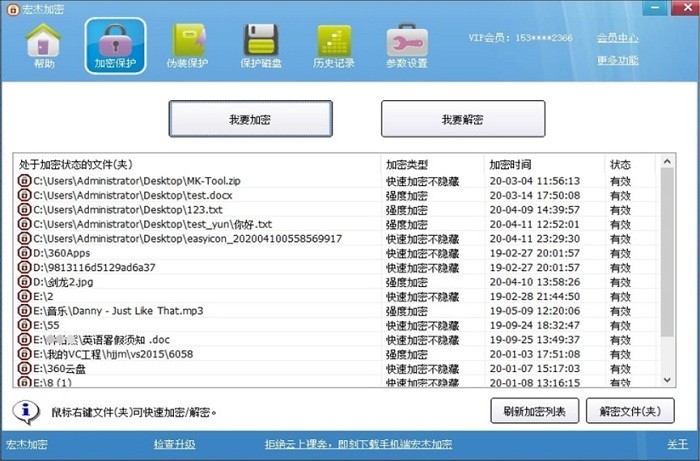The image size is (700, 461).
Task: Click lock icon beside MK-Tool.zip entry
Action: tap(25, 181)
